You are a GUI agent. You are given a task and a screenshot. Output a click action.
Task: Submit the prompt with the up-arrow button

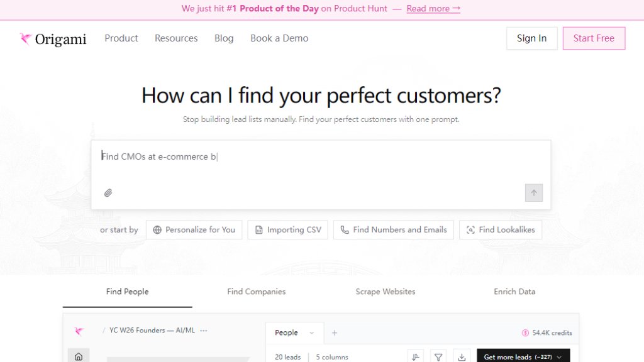[533, 193]
